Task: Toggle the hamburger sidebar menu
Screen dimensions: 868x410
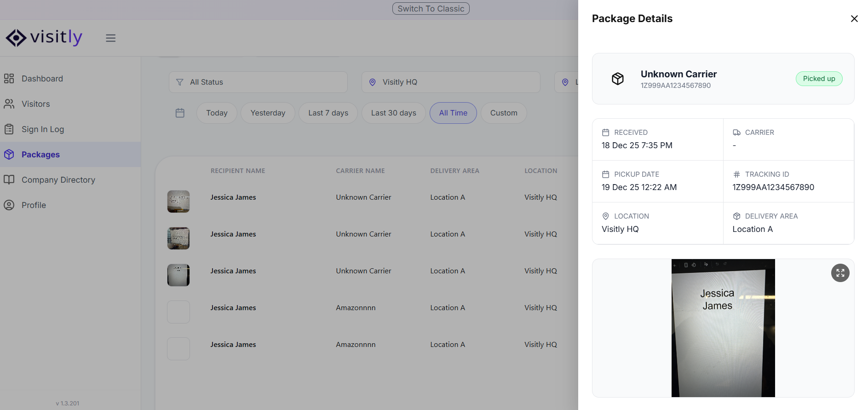Action: click(x=110, y=38)
